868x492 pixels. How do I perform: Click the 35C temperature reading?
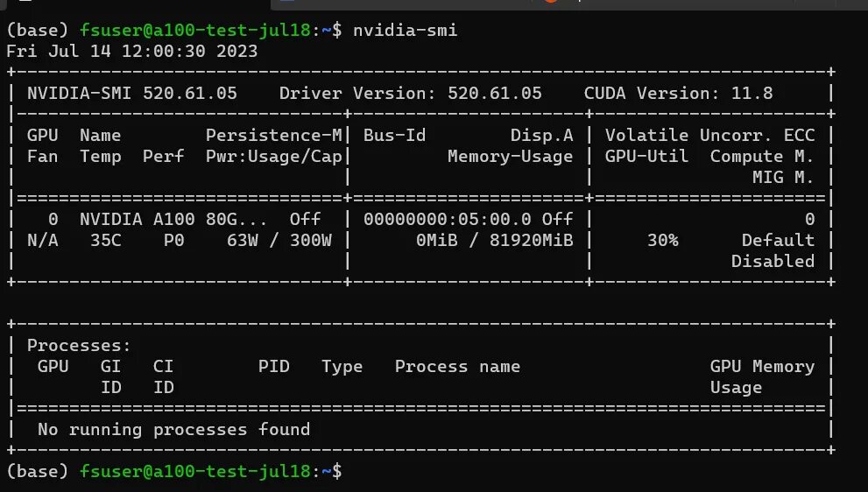coord(106,240)
